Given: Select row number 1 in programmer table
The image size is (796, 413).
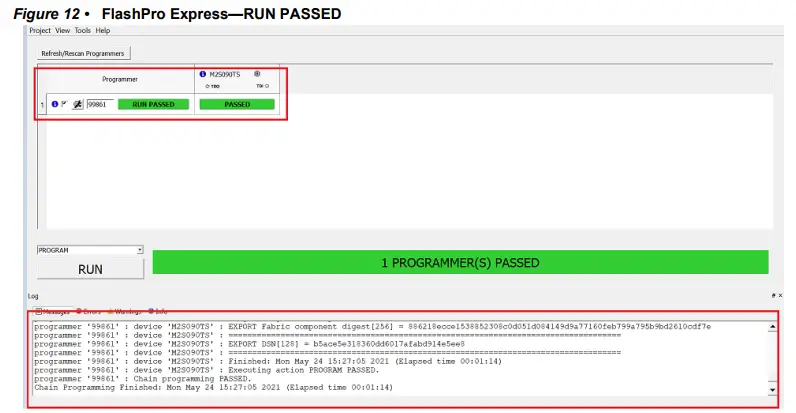Looking at the screenshot, I should click(x=42, y=105).
